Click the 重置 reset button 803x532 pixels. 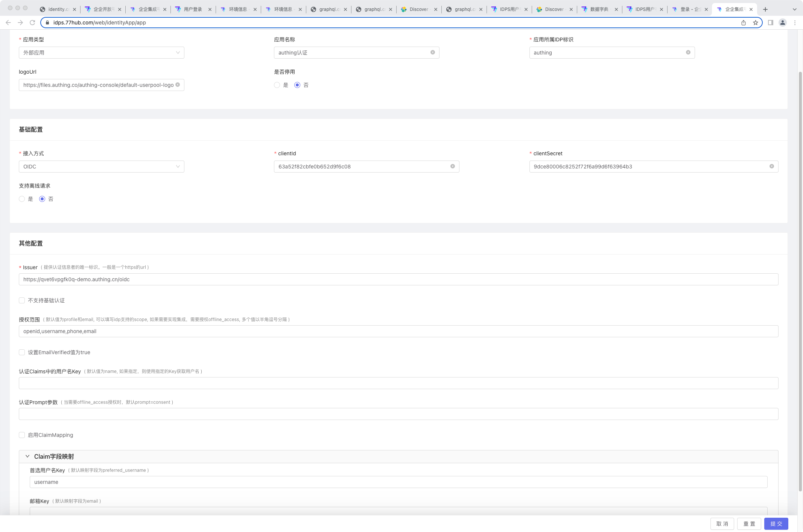pos(749,524)
